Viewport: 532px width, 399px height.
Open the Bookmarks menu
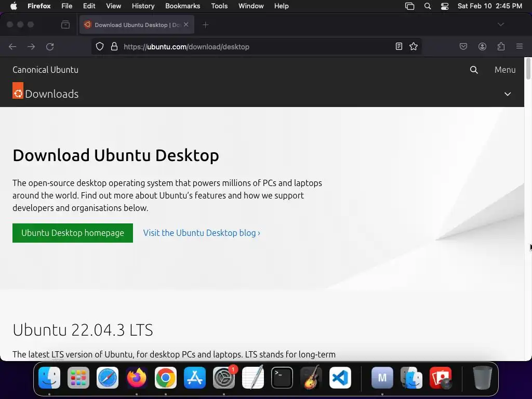coord(182,6)
